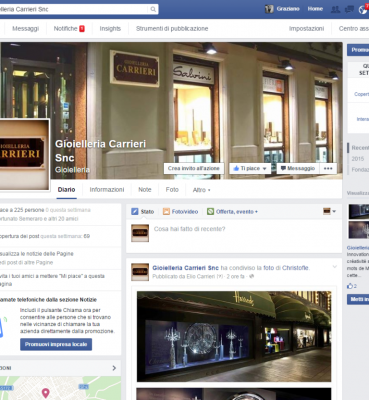Open Impostazioni settings tab

[x=306, y=29]
